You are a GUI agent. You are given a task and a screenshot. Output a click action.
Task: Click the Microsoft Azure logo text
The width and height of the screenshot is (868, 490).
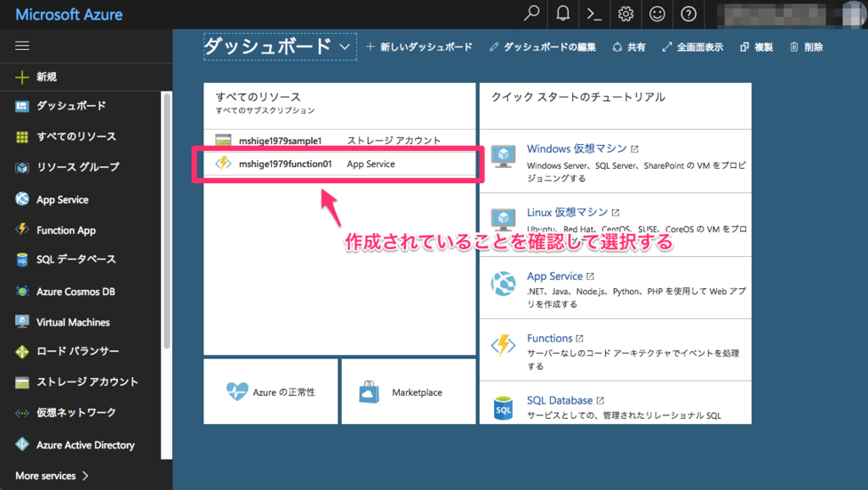point(70,14)
